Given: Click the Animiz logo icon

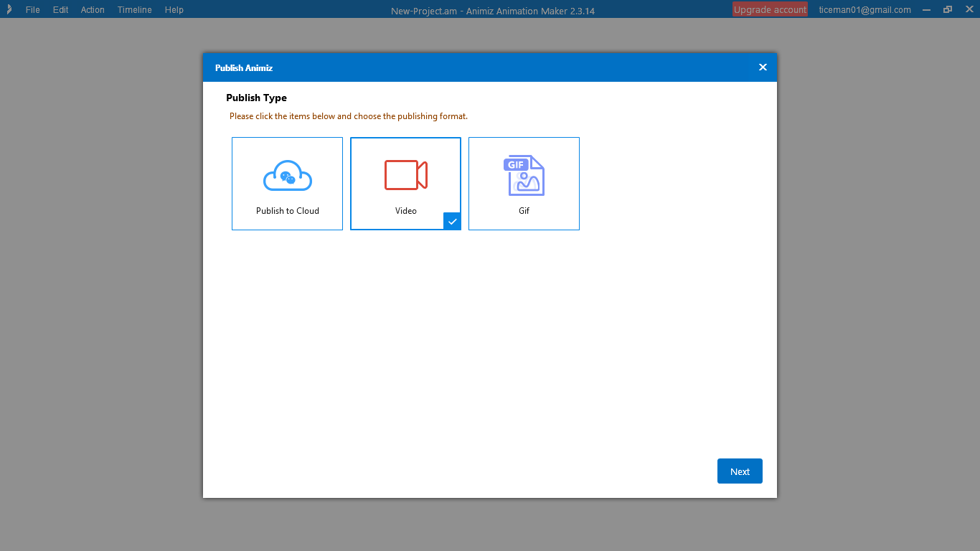Looking at the screenshot, I should [9, 9].
